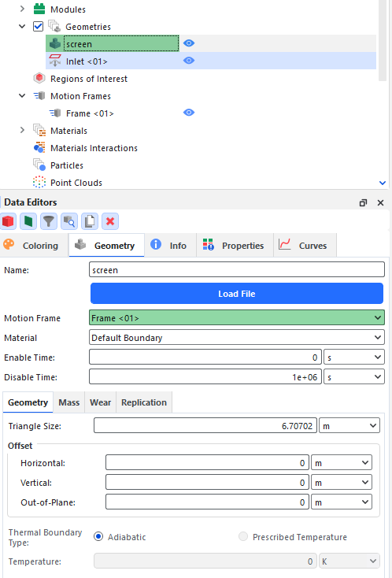The image size is (392, 578).
Task: Click the green flag icon in Data Editors toolbar
Action: [x=28, y=221]
